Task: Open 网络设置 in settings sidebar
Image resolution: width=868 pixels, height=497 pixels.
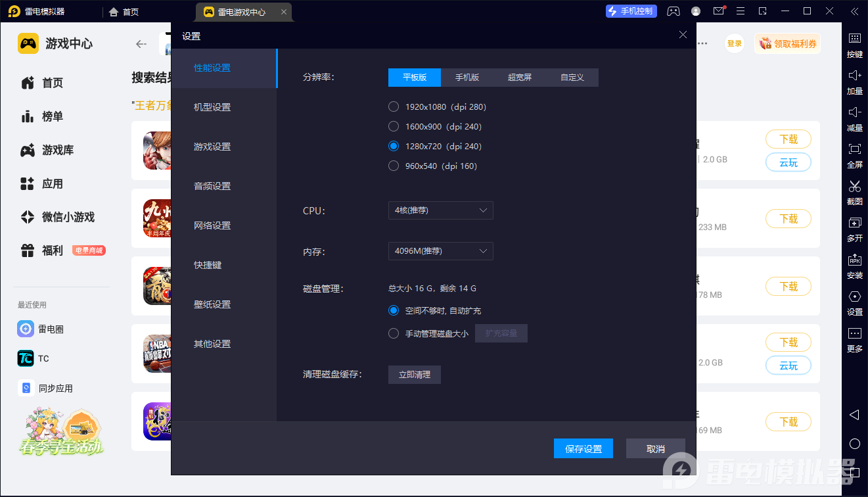Action: [x=212, y=225]
